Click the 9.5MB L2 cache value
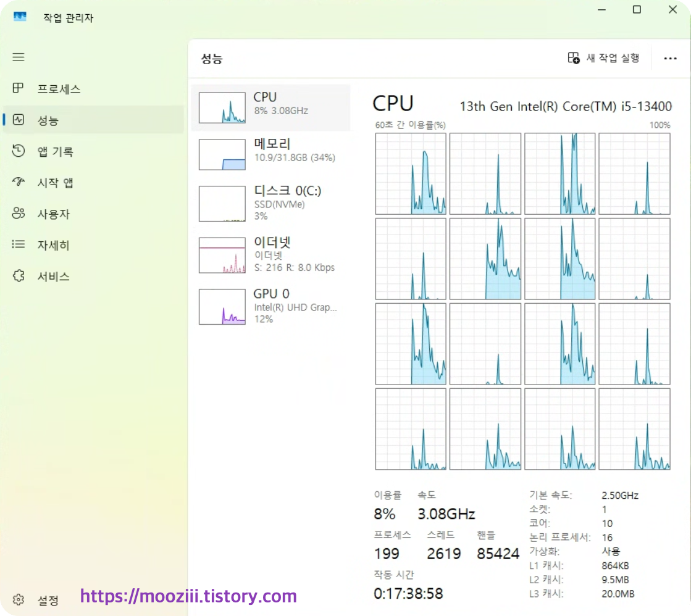The width and height of the screenshot is (691, 616). [x=615, y=580]
